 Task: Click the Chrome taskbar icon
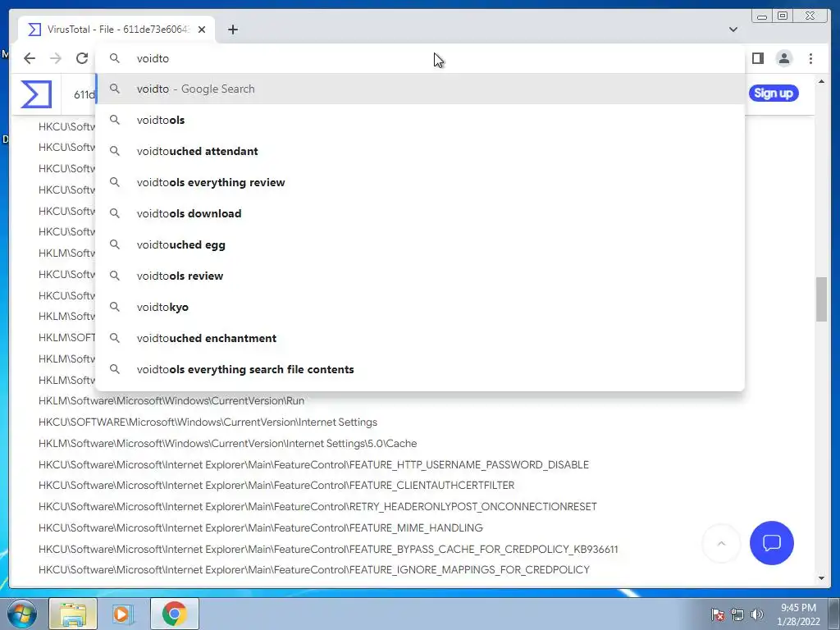pyautogui.click(x=175, y=614)
